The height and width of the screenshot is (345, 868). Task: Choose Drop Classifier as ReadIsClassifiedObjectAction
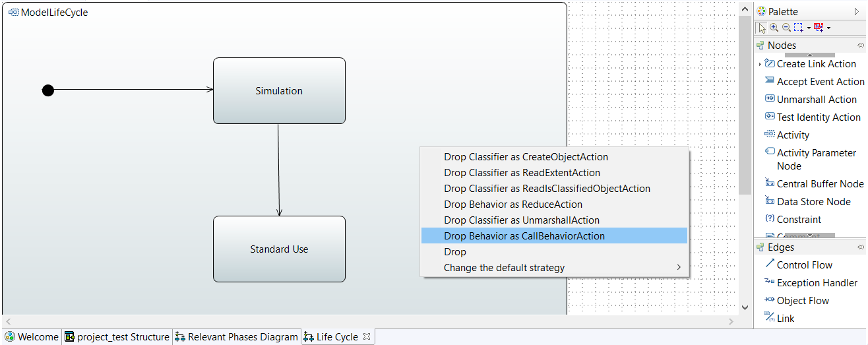[x=555, y=189]
